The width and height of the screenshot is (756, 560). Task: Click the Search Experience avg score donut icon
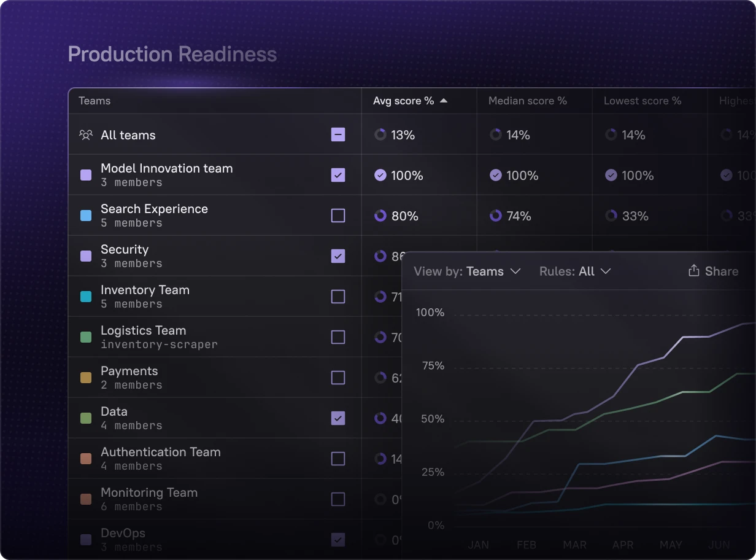point(380,216)
